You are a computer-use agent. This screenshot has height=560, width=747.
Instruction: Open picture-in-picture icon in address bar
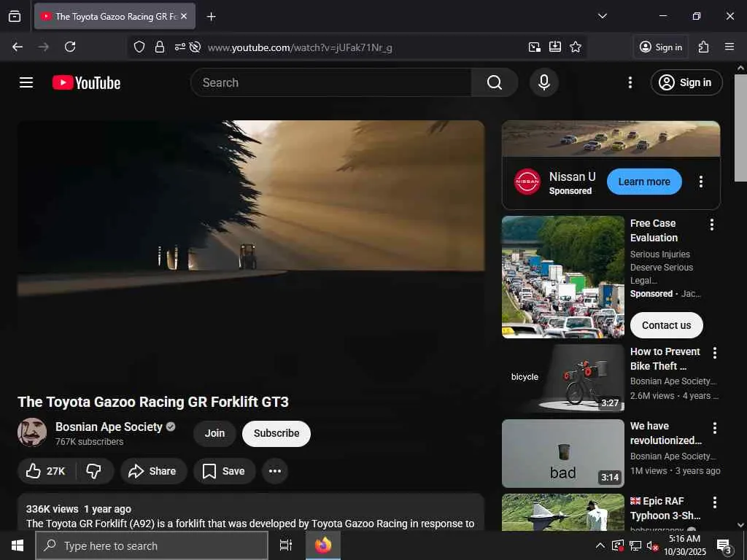point(535,47)
